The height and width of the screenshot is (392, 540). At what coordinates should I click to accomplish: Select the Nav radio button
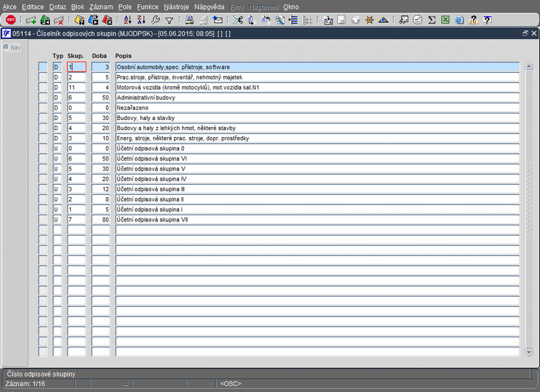click(6, 47)
